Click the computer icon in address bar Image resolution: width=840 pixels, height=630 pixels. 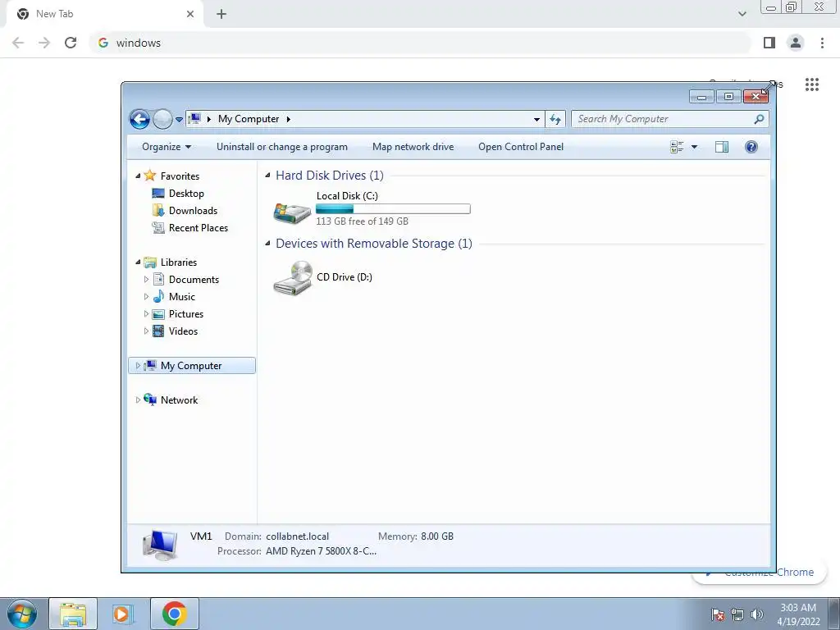(x=195, y=118)
